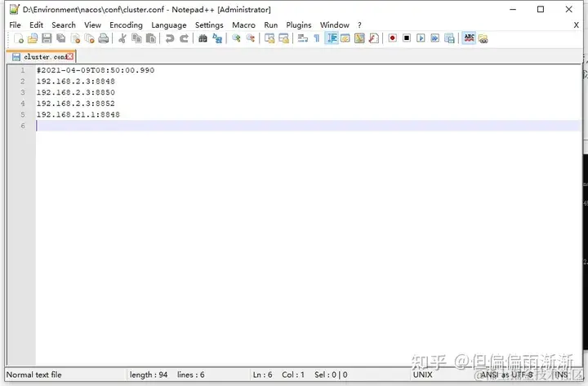Viewport: 588px width, 386px height.
Task: Show the Document Map toolbar icon
Action: tap(359, 38)
